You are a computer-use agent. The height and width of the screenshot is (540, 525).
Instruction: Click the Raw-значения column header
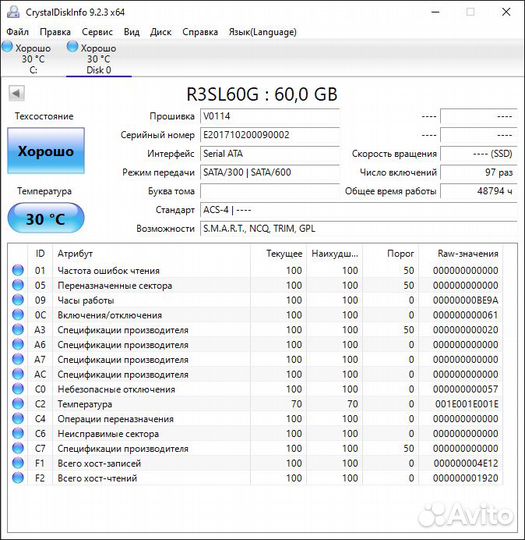[x=460, y=254]
